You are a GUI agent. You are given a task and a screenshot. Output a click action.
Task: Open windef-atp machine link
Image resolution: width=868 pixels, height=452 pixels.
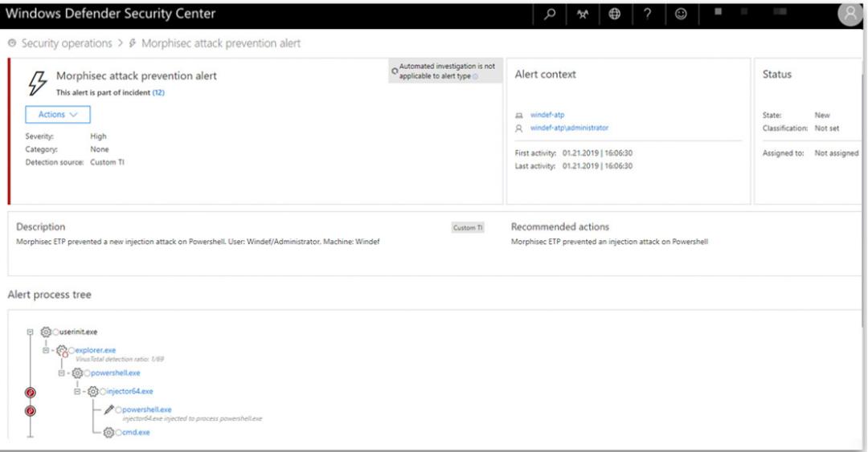click(547, 115)
